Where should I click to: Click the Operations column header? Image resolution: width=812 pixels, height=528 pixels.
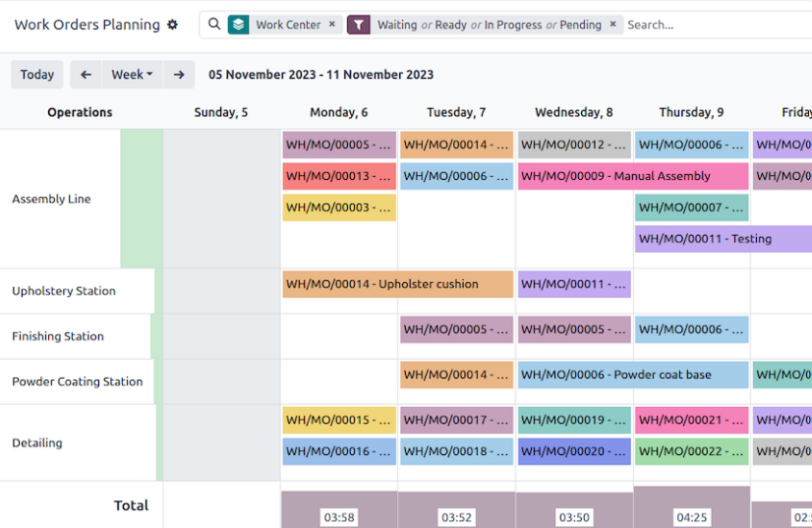coord(80,112)
